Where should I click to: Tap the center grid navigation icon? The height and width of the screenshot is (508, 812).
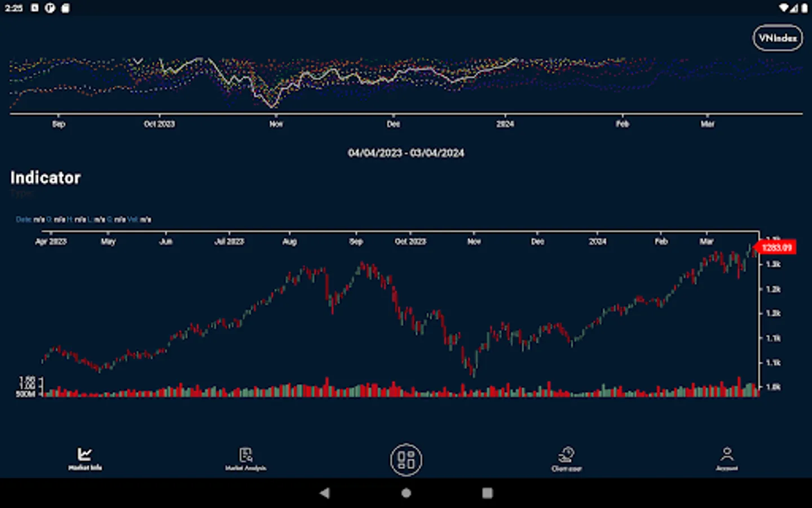pos(405,461)
